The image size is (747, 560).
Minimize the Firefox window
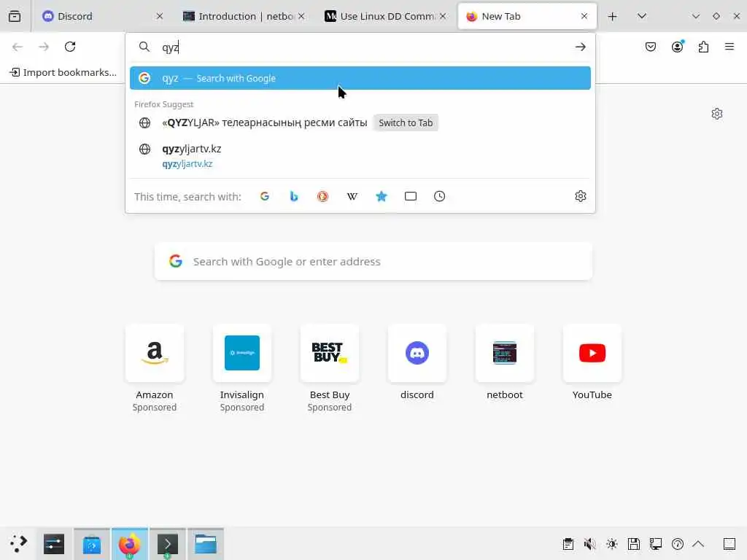tap(695, 16)
